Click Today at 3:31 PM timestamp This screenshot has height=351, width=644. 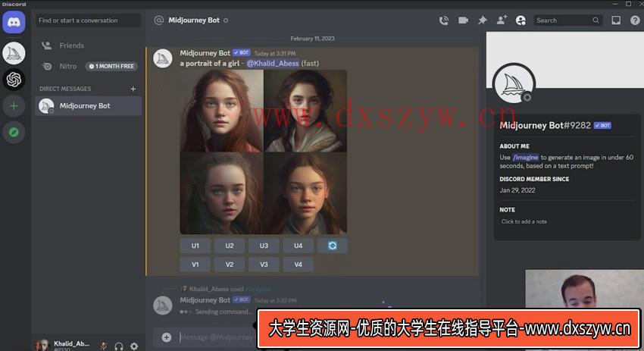pyautogui.click(x=275, y=53)
